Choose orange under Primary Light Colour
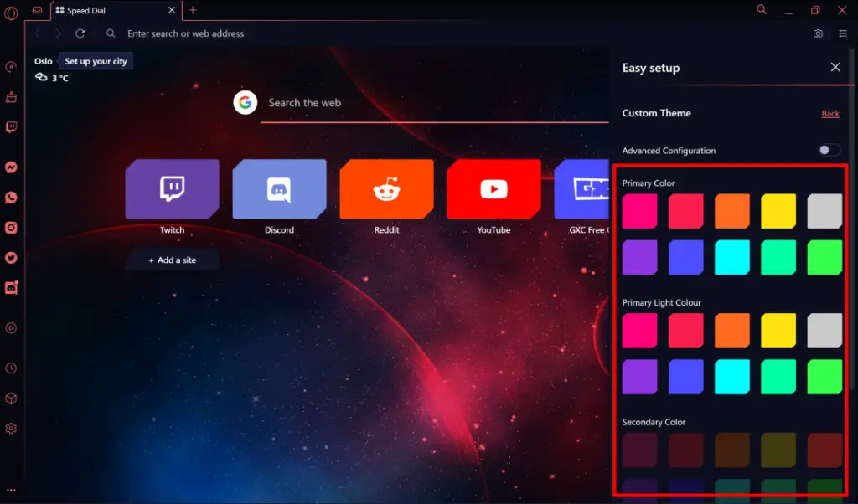858x504 pixels. tap(732, 331)
